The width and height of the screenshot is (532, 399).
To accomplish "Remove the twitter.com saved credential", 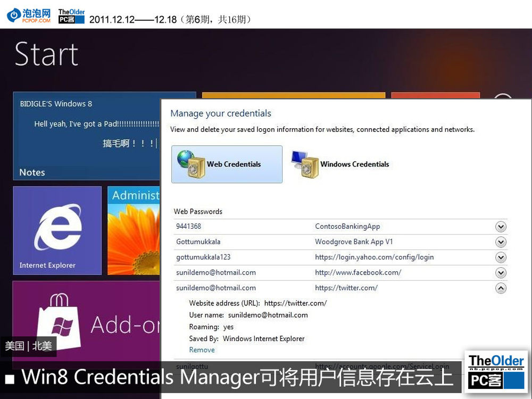I will pos(202,350).
